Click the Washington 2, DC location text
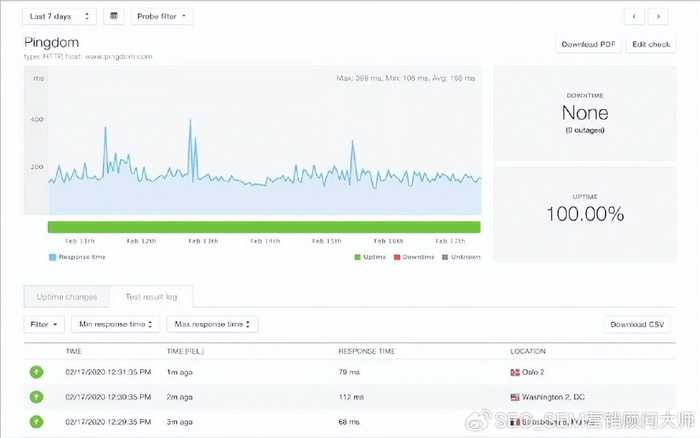The width and height of the screenshot is (700, 438). (x=554, y=397)
